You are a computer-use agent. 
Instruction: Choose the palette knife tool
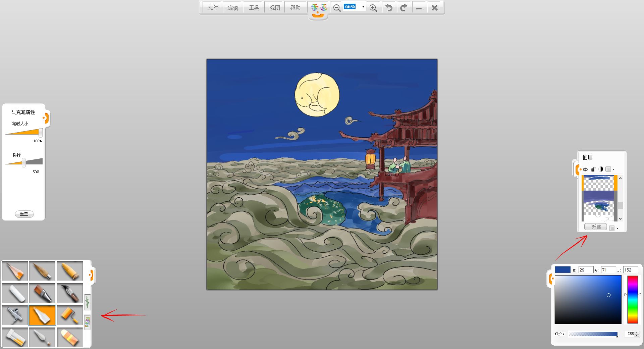42,337
